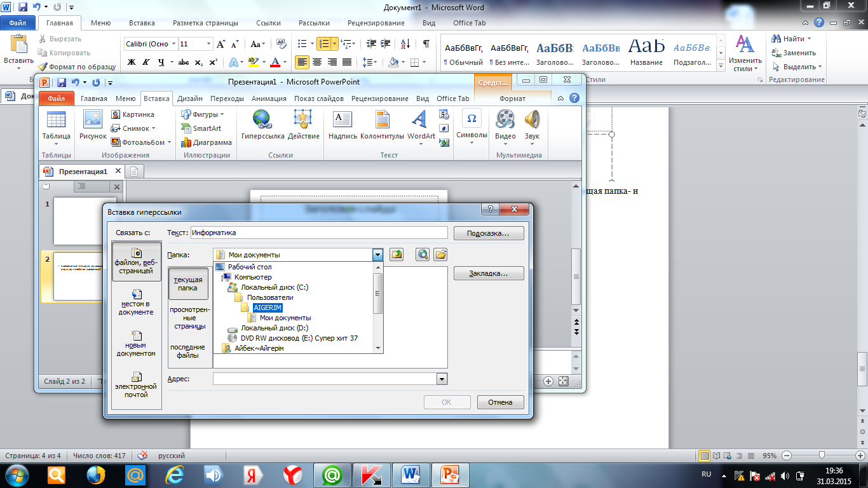Viewport: 868px width, 488px height.
Task: Go up one folder in hyperlink dialog
Action: click(397, 255)
